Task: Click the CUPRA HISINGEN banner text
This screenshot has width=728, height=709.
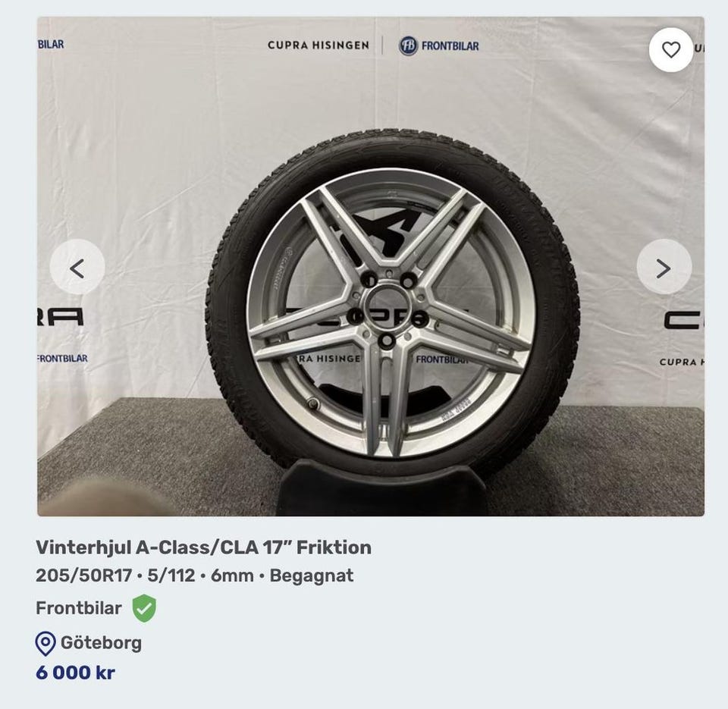Action: 318,45
